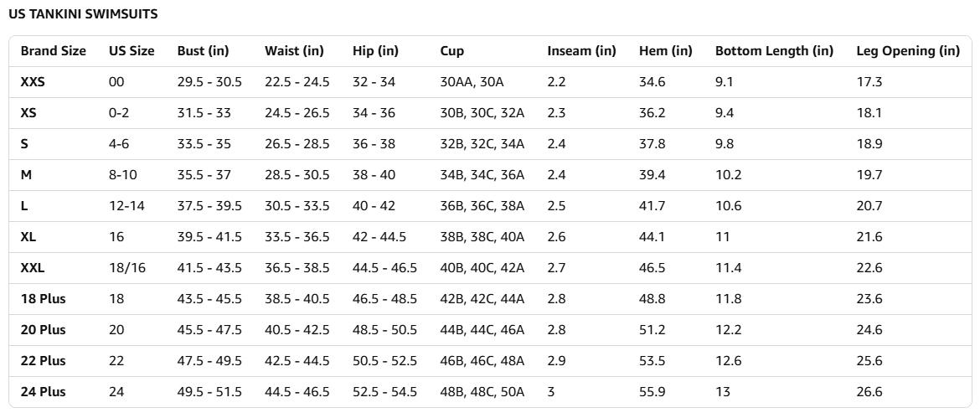Click hem value "55.9"
The width and height of the screenshot is (980, 418).
coord(652,392)
